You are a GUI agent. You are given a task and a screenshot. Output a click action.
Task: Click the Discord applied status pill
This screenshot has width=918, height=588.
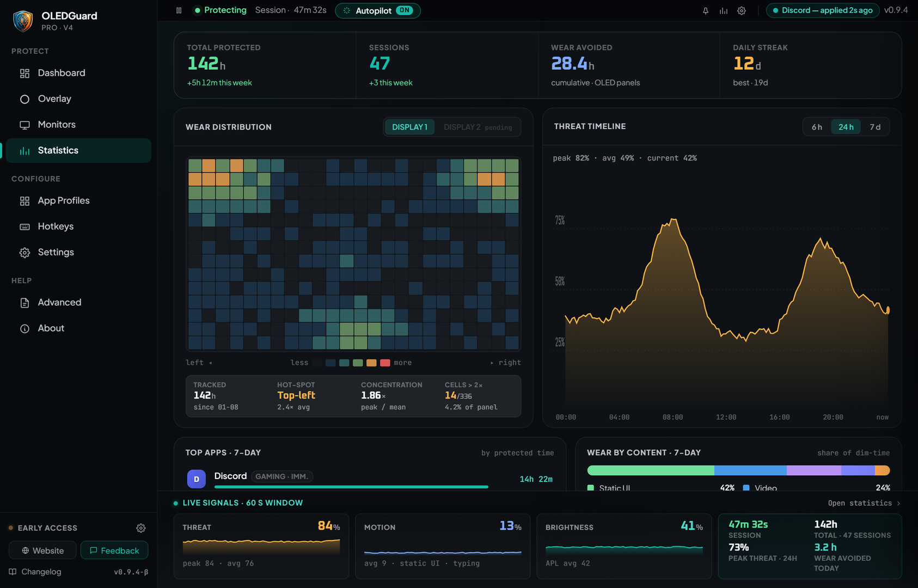pos(822,10)
